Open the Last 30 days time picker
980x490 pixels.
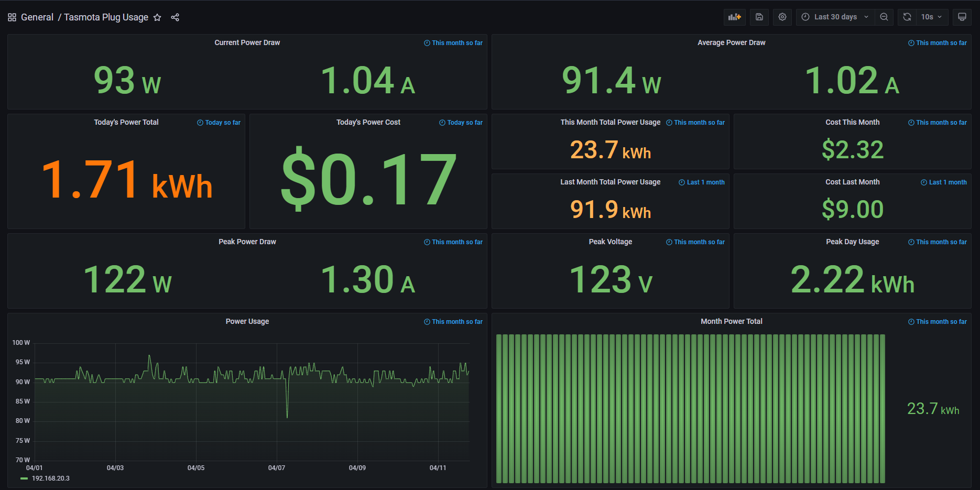tap(835, 17)
